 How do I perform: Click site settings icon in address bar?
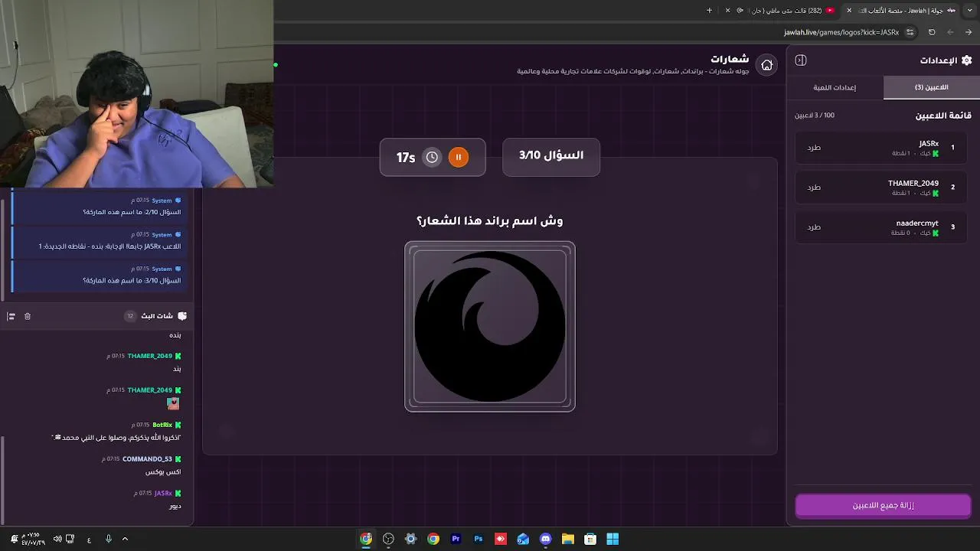point(910,32)
